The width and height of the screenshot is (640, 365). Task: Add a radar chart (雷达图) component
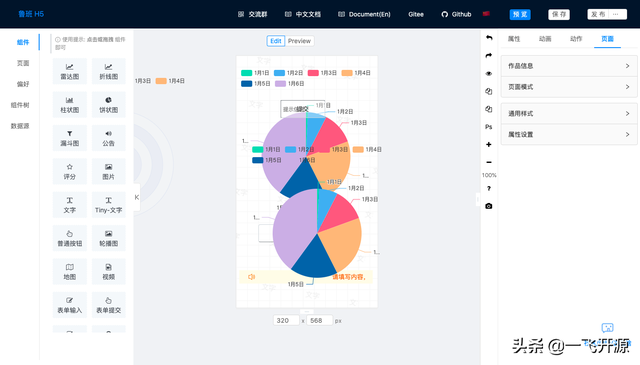[x=70, y=71]
